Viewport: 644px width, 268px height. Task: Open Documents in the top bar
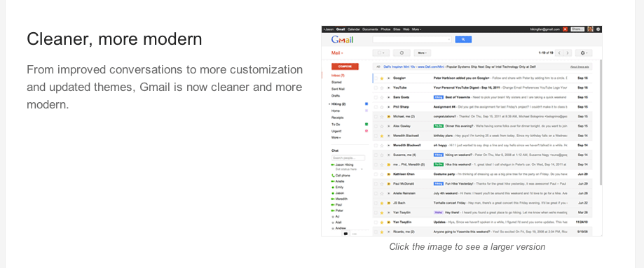pyautogui.click(x=370, y=29)
